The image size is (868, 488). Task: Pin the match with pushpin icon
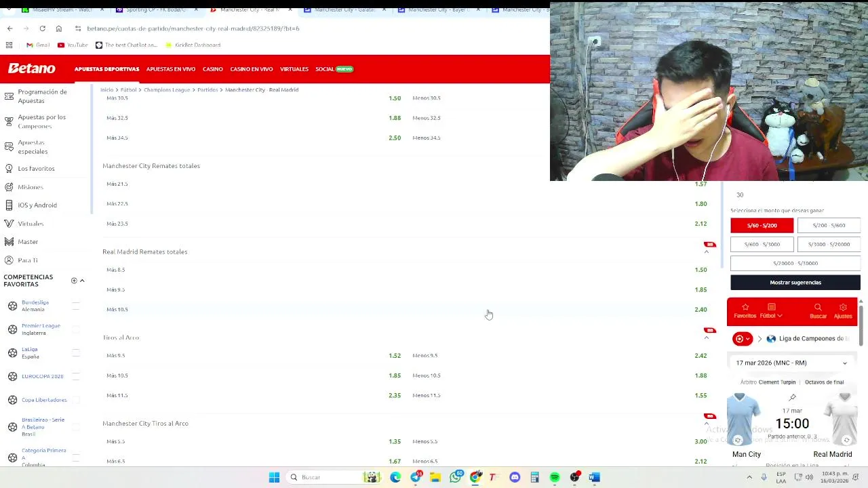[792, 398]
